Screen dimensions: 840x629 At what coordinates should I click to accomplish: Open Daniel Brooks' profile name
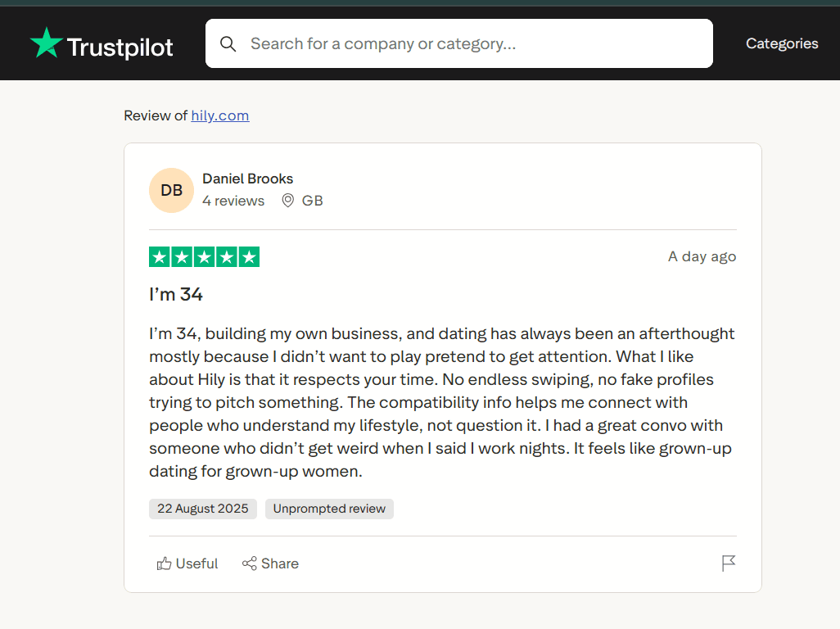(x=247, y=179)
